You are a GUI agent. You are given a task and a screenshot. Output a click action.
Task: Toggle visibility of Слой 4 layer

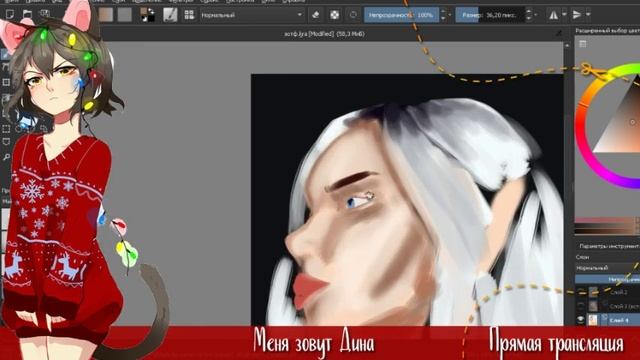click(580, 320)
